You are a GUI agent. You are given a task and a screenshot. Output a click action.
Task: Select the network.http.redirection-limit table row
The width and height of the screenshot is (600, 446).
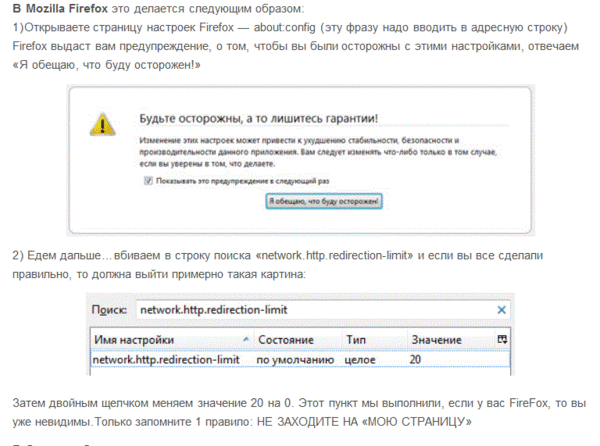[300, 360]
